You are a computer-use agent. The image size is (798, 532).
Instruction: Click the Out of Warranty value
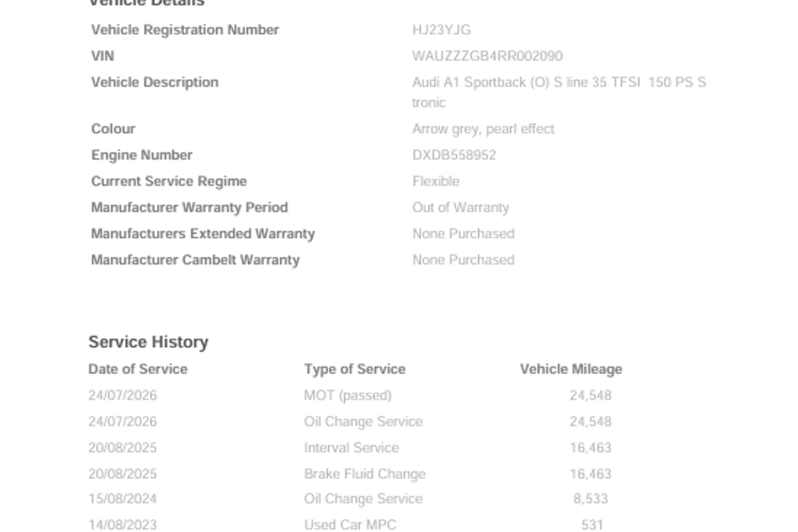[x=461, y=207]
